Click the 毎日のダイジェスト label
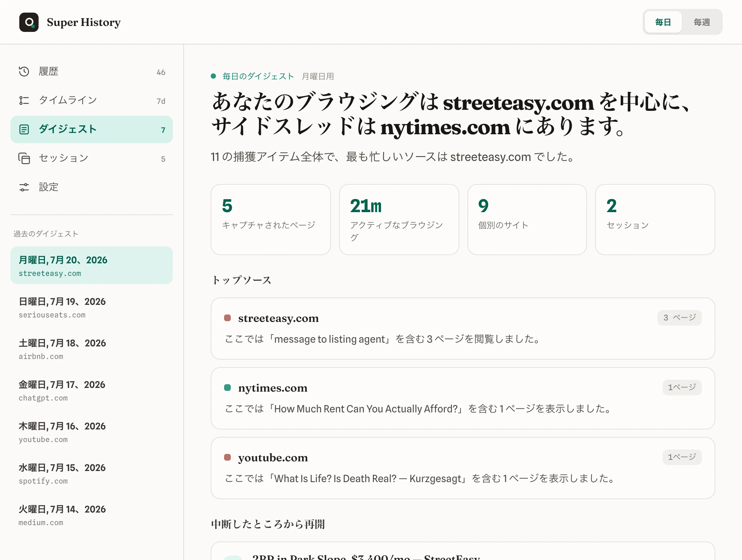 pos(258,76)
